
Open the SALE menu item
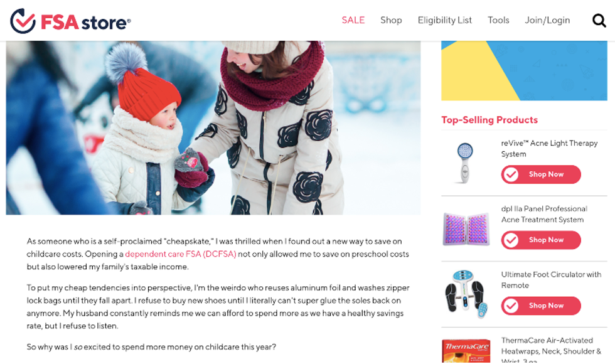353,20
